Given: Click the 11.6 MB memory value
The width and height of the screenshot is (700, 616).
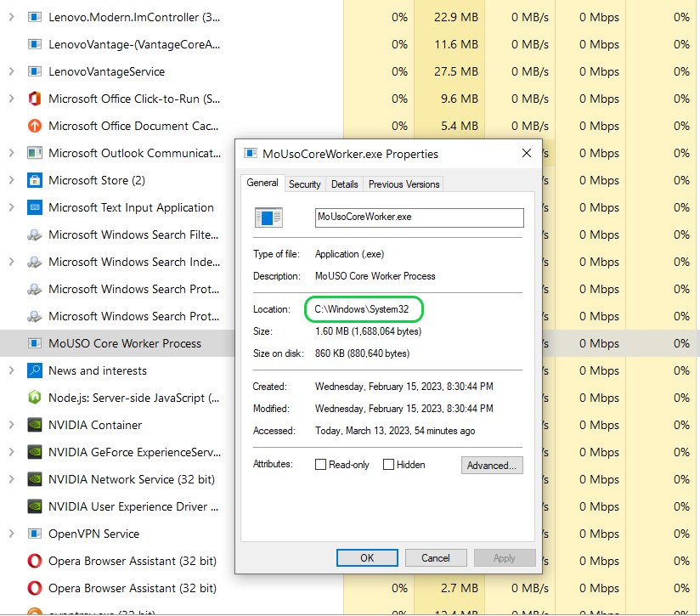Looking at the screenshot, I should 456,45.
